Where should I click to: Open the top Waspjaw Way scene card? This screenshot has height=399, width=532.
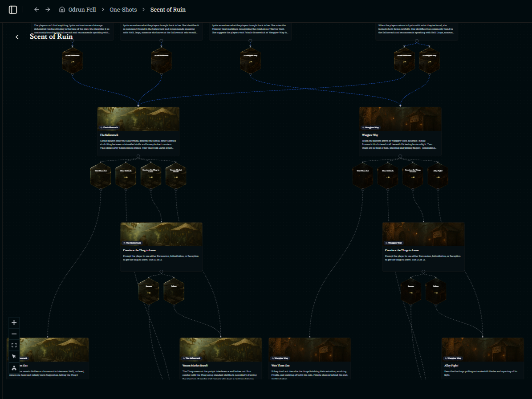point(400,131)
